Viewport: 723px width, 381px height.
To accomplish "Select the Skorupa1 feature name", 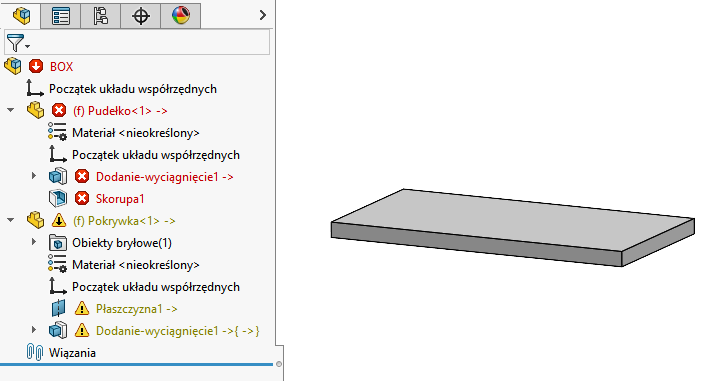I will pos(120,199).
